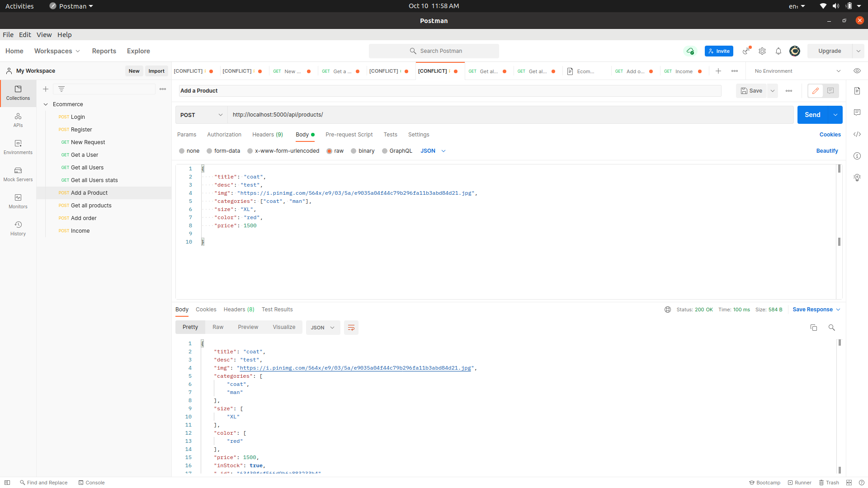Open the documentation panel
The height and width of the screenshot is (488, 868).
[857, 90]
